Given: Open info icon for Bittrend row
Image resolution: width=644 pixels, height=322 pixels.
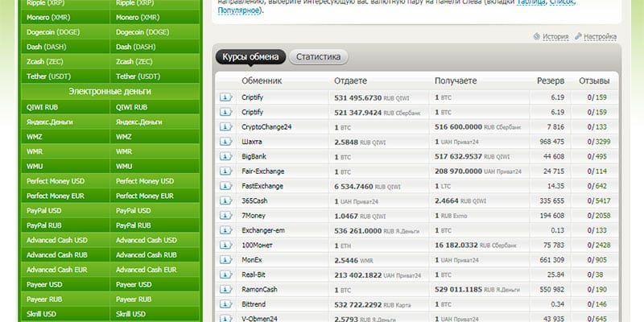Looking at the screenshot, I should pos(225,304).
